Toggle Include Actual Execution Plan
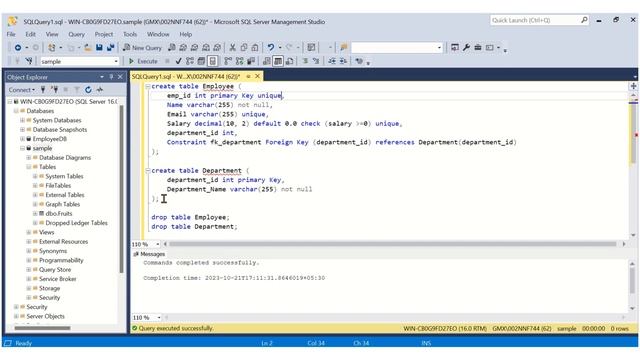Image resolution: width=640 pixels, height=360 pixels. (228, 61)
